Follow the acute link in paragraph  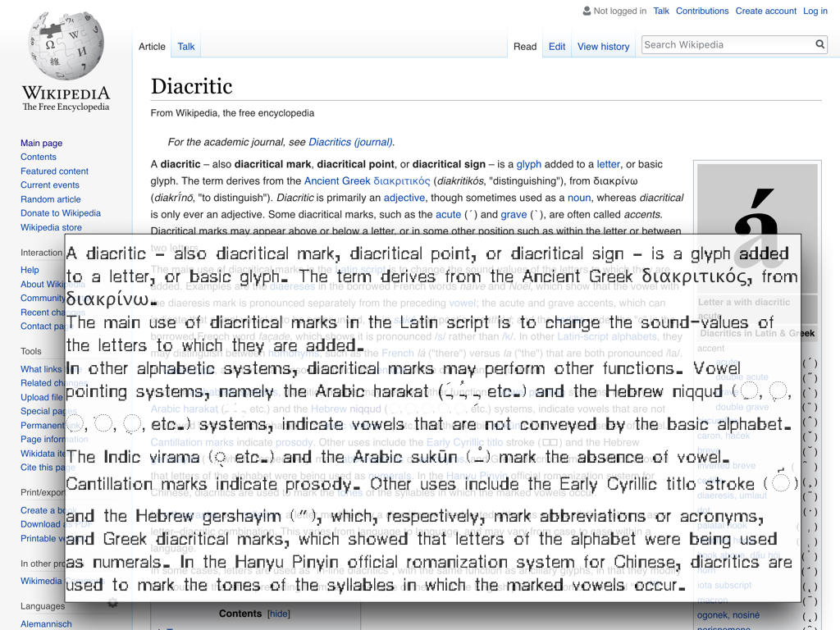pos(448,214)
